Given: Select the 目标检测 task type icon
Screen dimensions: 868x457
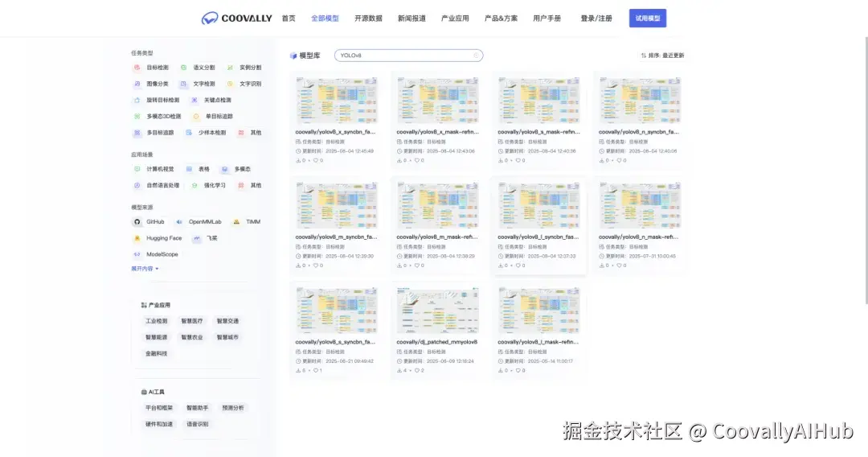Looking at the screenshot, I should coord(137,68).
